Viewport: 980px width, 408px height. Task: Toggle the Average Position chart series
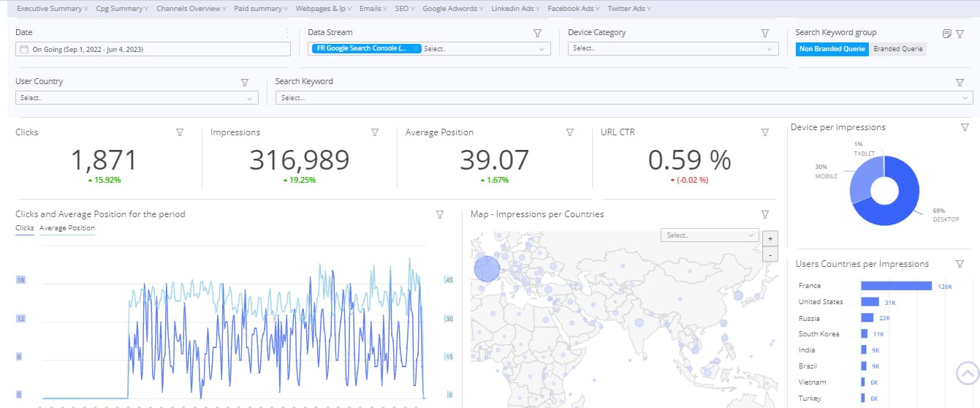point(67,228)
